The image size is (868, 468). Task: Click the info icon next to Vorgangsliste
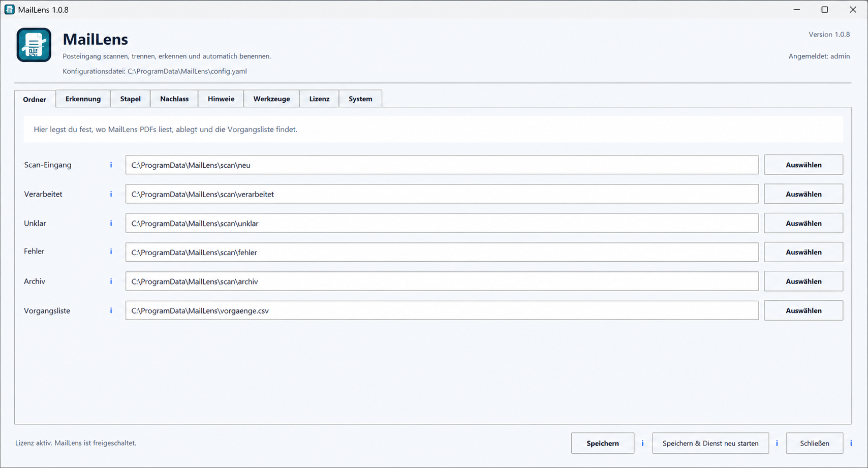pos(111,310)
